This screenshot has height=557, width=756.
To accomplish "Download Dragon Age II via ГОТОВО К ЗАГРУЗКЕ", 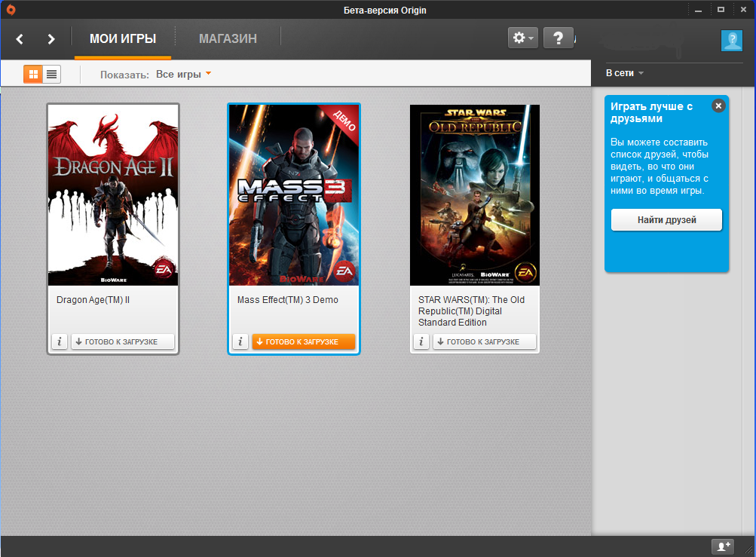I will tap(122, 341).
